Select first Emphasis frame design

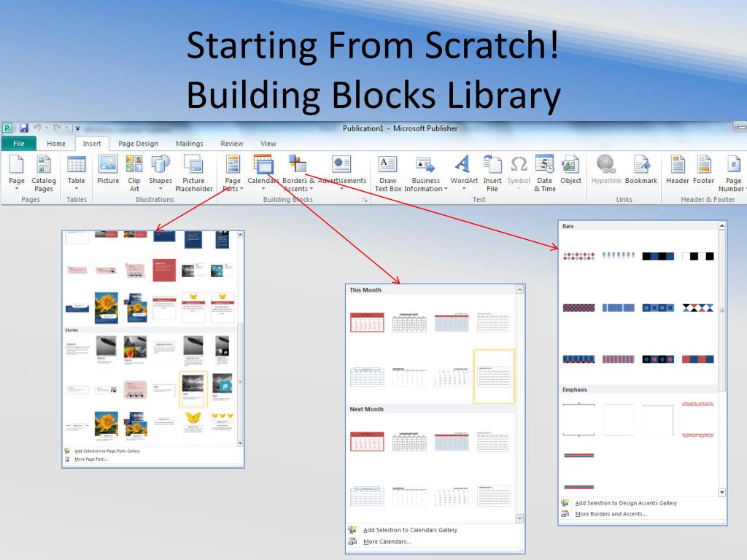[x=578, y=419]
